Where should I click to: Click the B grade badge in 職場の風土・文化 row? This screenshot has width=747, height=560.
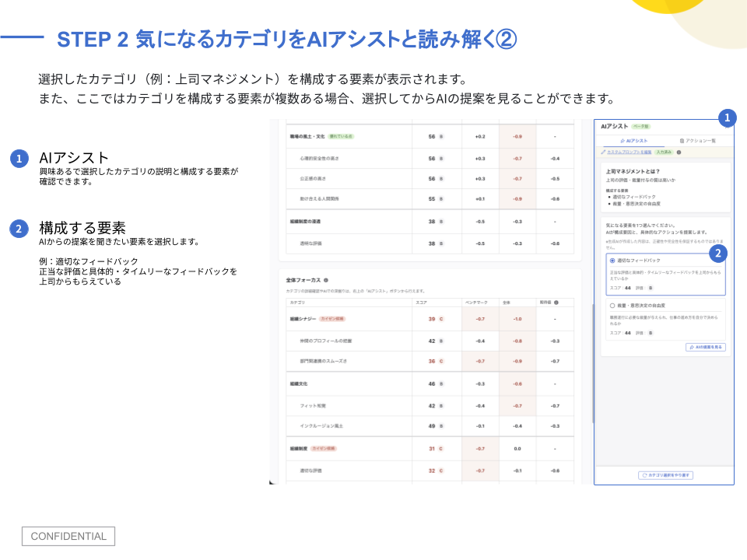[x=441, y=137]
